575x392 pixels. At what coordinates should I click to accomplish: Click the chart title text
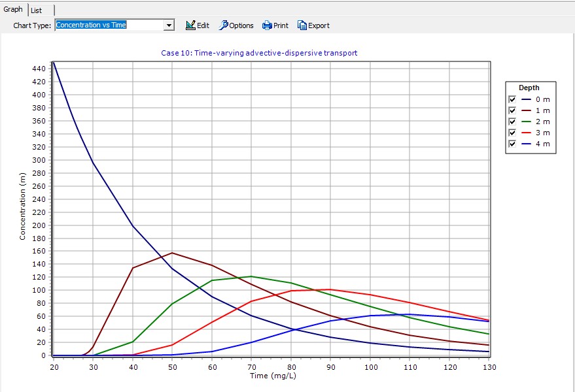259,53
